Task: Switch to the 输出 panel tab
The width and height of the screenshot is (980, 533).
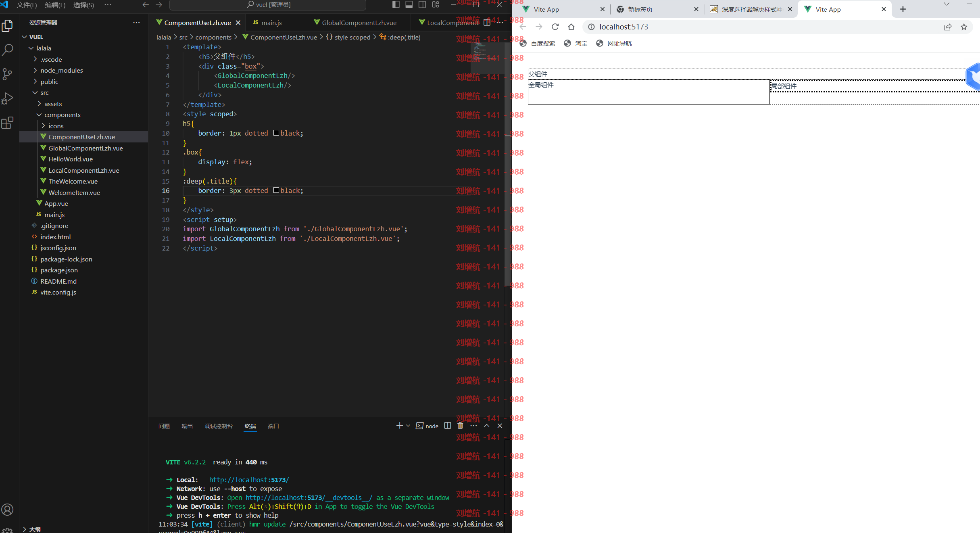Action: tap(187, 426)
